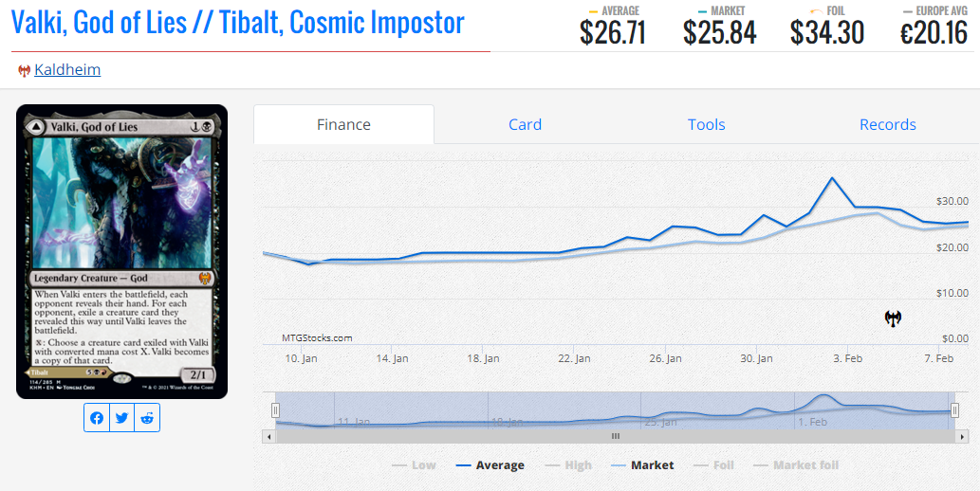The width and height of the screenshot is (980, 491).
Task: Show the High price series
Action: click(x=568, y=465)
